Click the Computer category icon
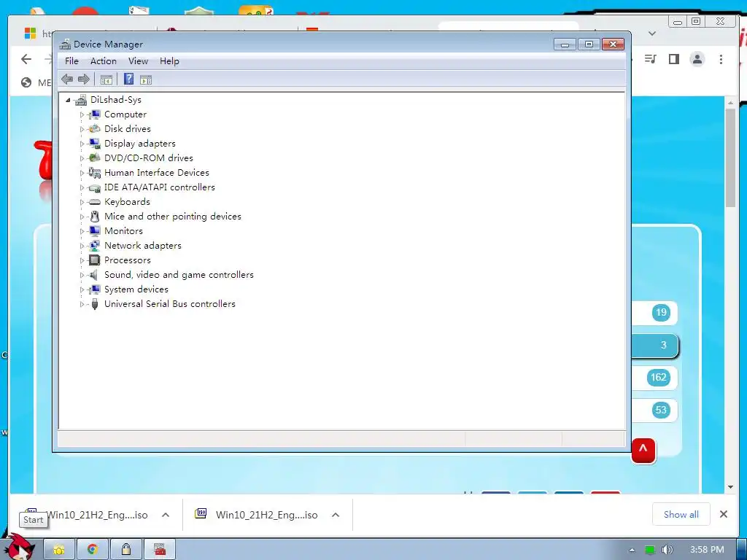 point(95,114)
